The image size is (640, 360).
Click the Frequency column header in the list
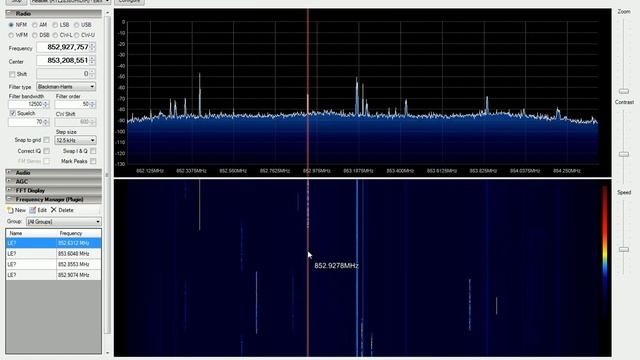[x=79, y=233]
